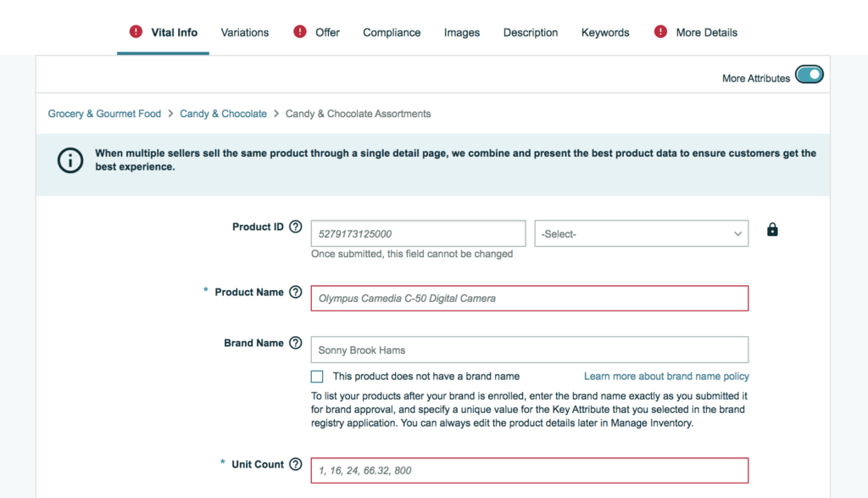Viewport: 868px width, 498px height.
Task: Click the red alert icon on Offer tab
Action: [x=300, y=32]
